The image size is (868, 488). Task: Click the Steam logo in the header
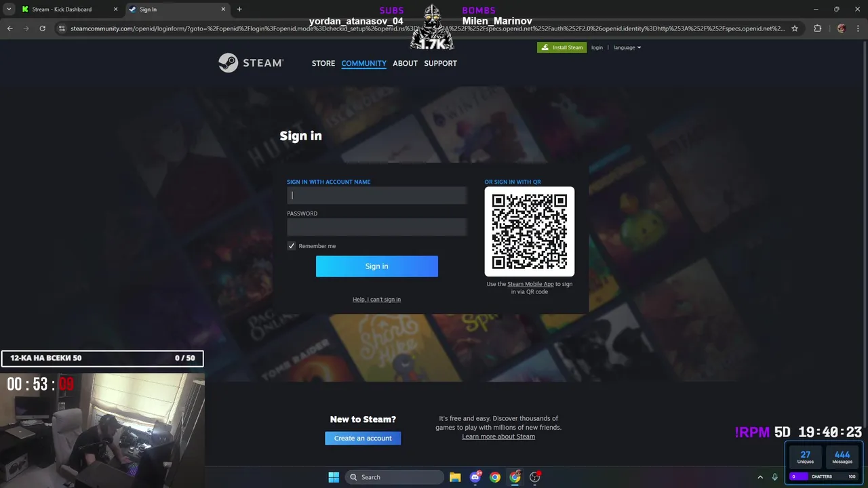(250, 62)
